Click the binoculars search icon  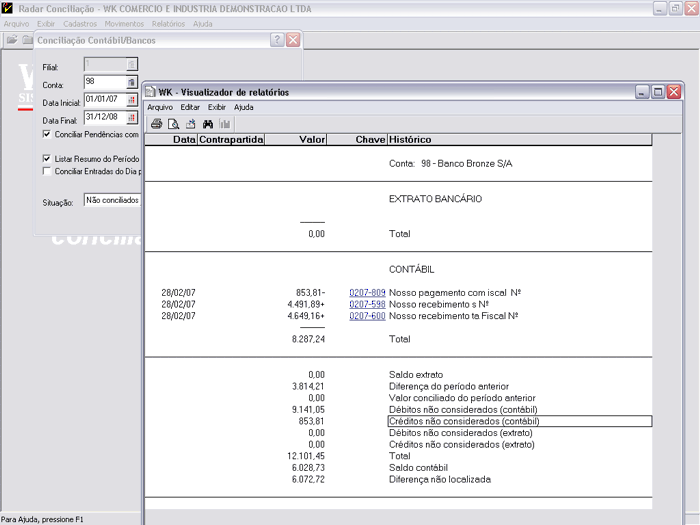click(208, 124)
